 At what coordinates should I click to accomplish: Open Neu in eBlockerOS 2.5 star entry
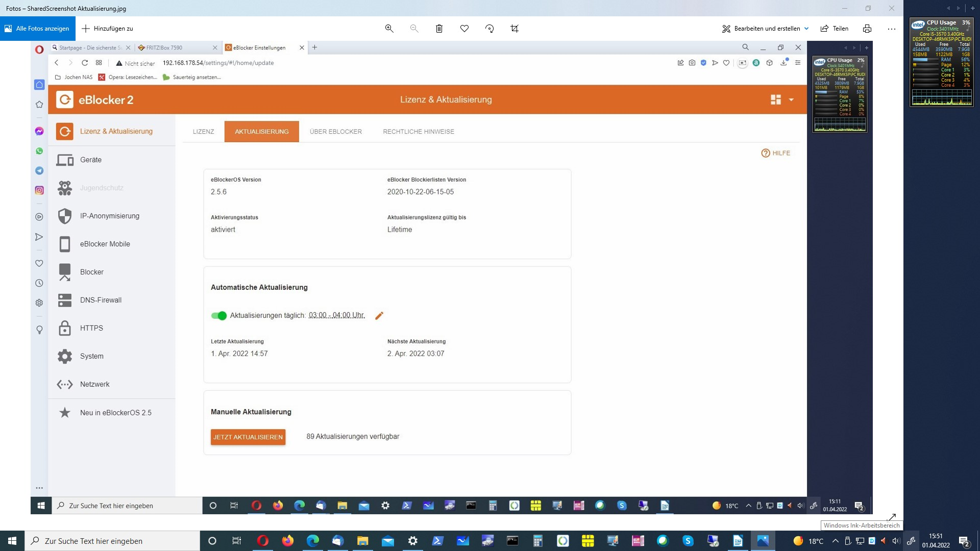(x=112, y=413)
